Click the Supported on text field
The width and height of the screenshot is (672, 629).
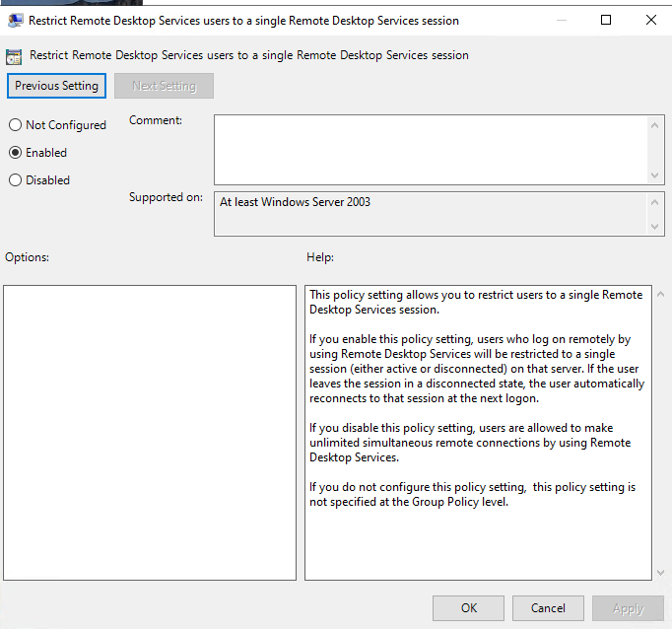430,213
